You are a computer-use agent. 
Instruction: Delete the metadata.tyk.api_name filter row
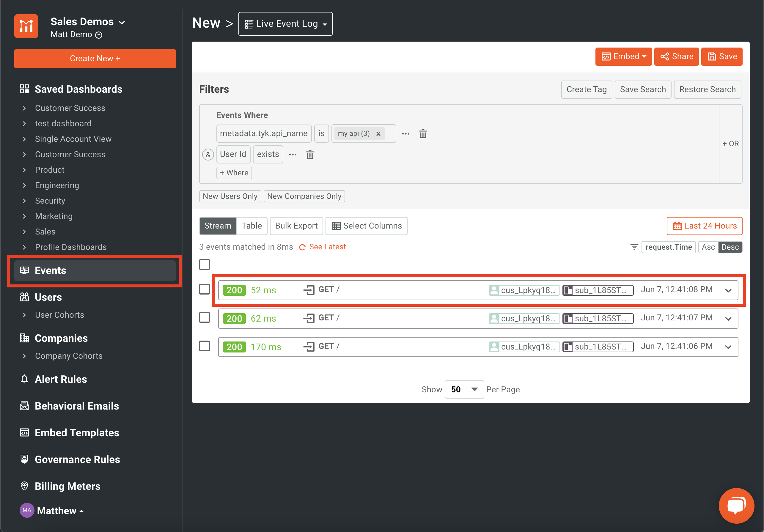pyautogui.click(x=423, y=134)
